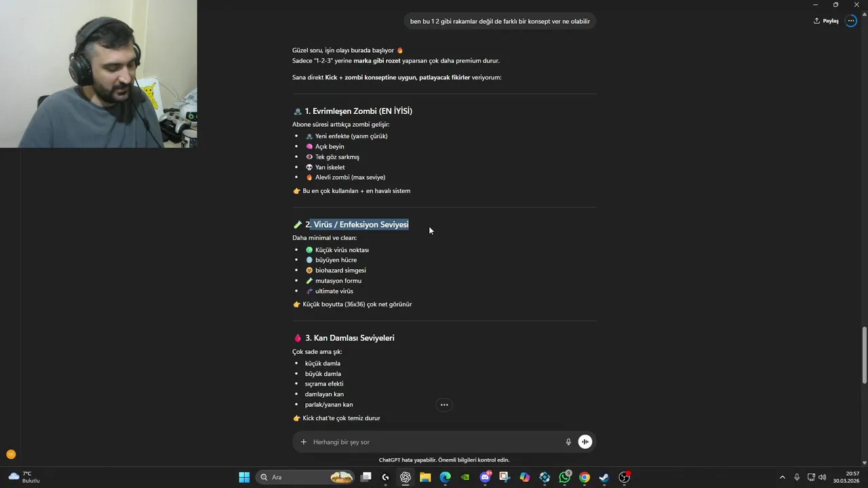Click the 'Küçük virüs noktası' list item

coord(342,250)
